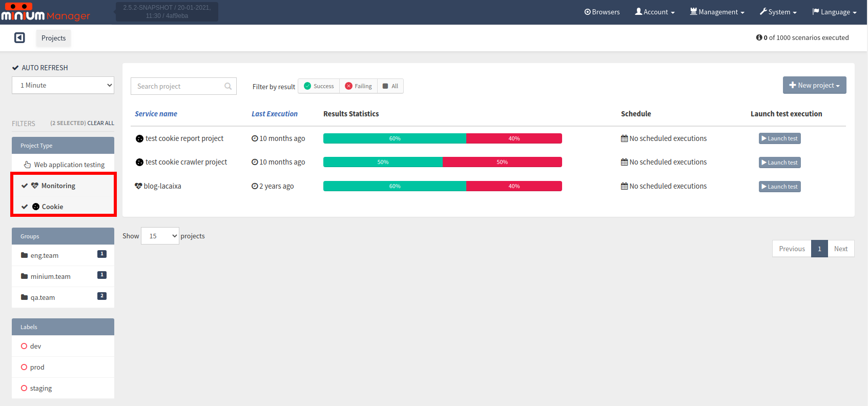
Task: Click count badge of minium.team
Action: pos(102,275)
